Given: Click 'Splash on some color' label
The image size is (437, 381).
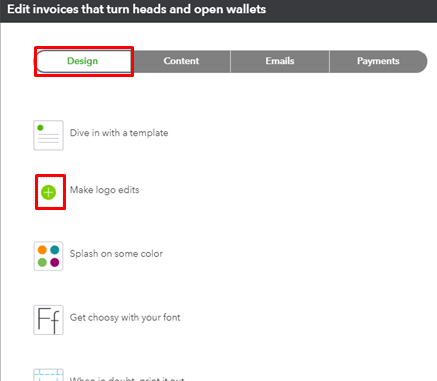Looking at the screenshot, I should pyautogui.click(x=116, y=254).
